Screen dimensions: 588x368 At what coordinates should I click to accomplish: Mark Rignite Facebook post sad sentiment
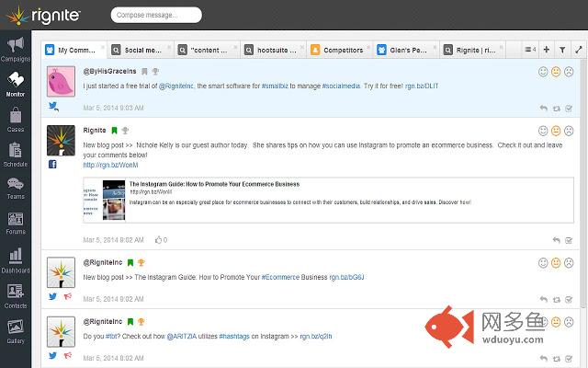tap(569, 131)
